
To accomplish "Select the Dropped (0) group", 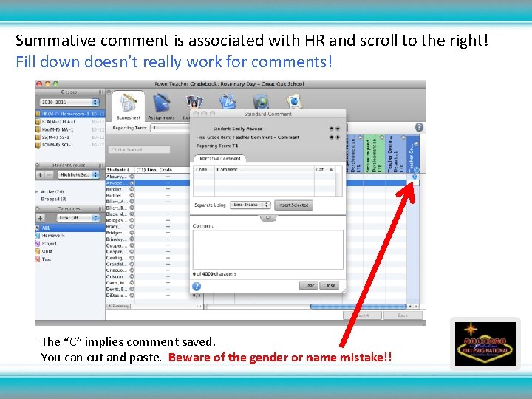I will [x=54, y=199].
